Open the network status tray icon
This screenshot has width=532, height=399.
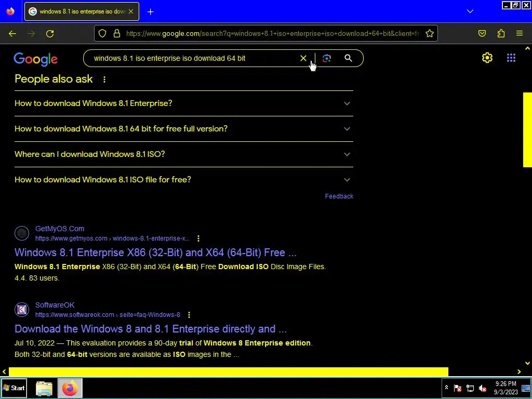[470, 388]
